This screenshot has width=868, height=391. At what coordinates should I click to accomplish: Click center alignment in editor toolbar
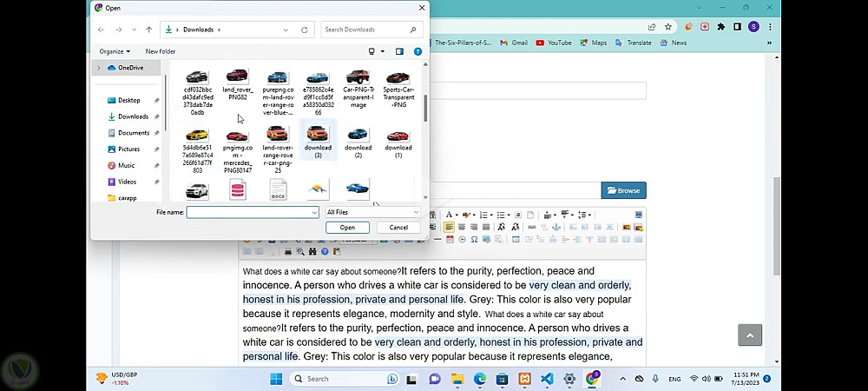point(462,227)
